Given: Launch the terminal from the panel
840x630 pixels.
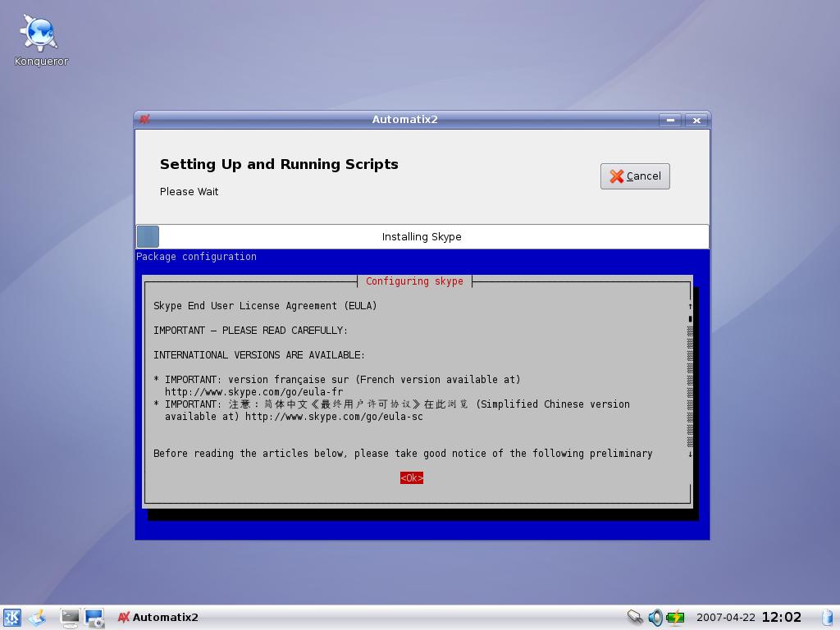Looking at the screenshot, I should [70, 618].
